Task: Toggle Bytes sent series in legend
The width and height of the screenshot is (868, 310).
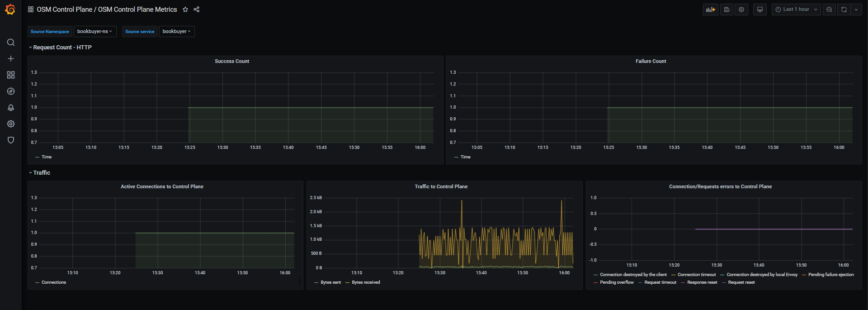Action: point(331,282)
